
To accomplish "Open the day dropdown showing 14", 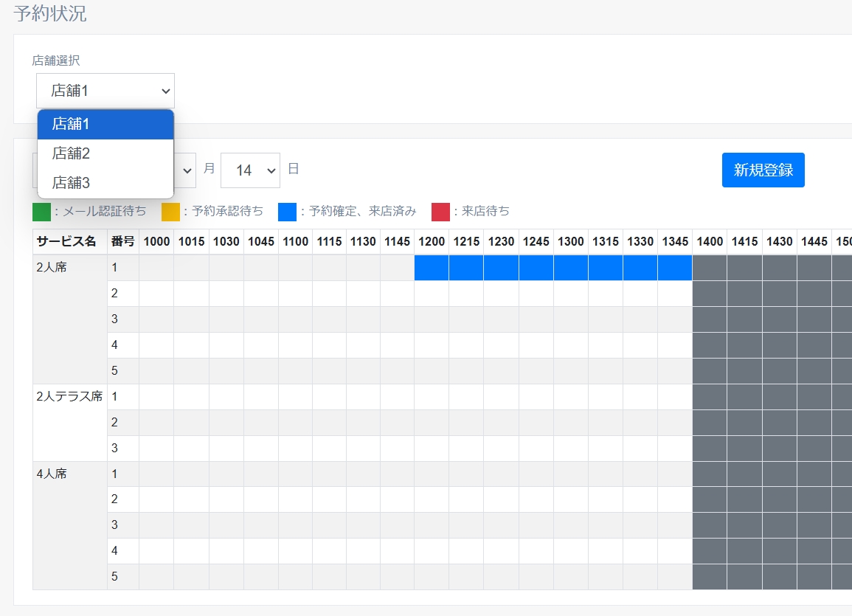I will pos(250,170).
